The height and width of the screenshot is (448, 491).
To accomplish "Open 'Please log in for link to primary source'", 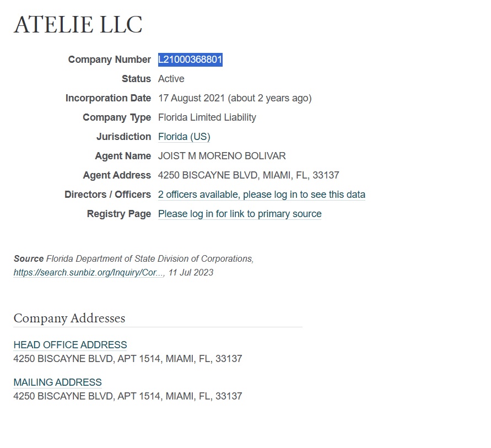I will point(240,214).
